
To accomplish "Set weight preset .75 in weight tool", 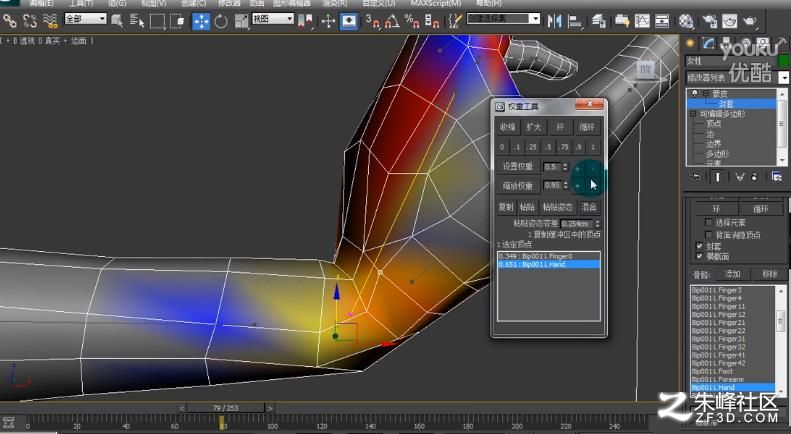I will 563,147.
